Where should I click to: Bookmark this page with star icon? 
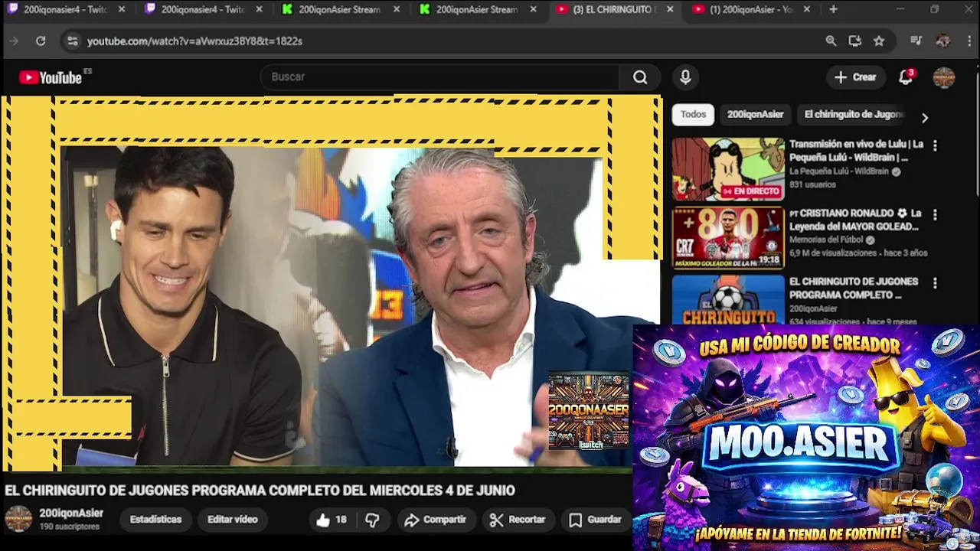click(879, 41)
